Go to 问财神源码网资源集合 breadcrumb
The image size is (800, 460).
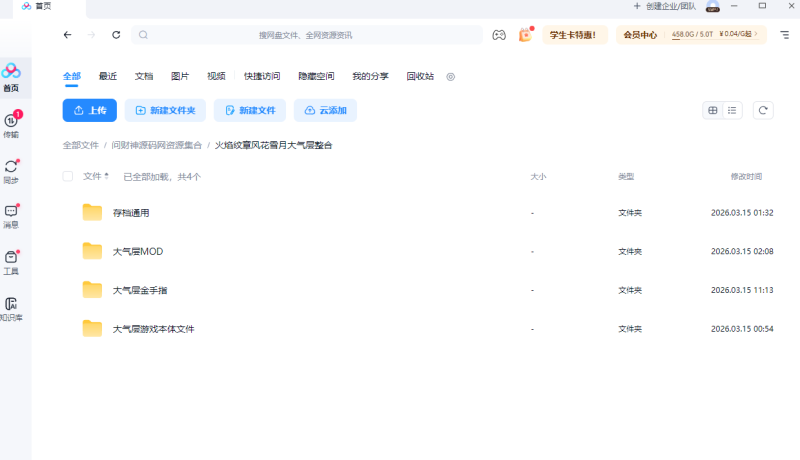point(157,145)
